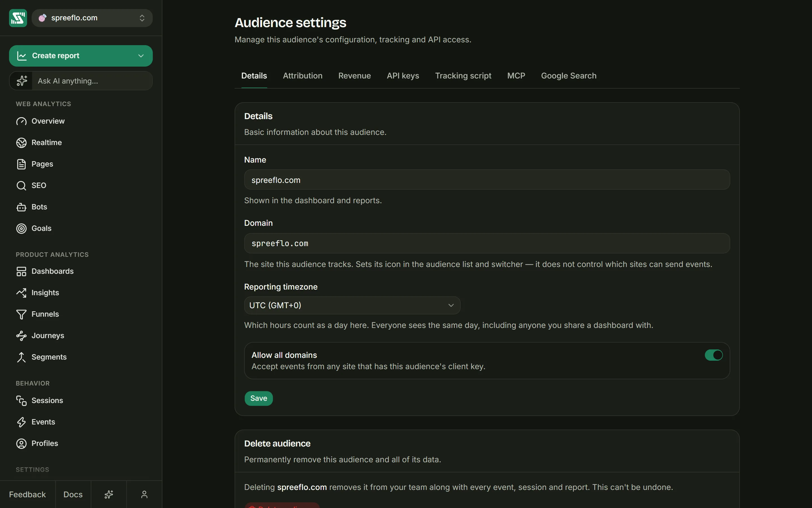Switch to the API keys tab
The image size is (812, 508).
[403, 76]
